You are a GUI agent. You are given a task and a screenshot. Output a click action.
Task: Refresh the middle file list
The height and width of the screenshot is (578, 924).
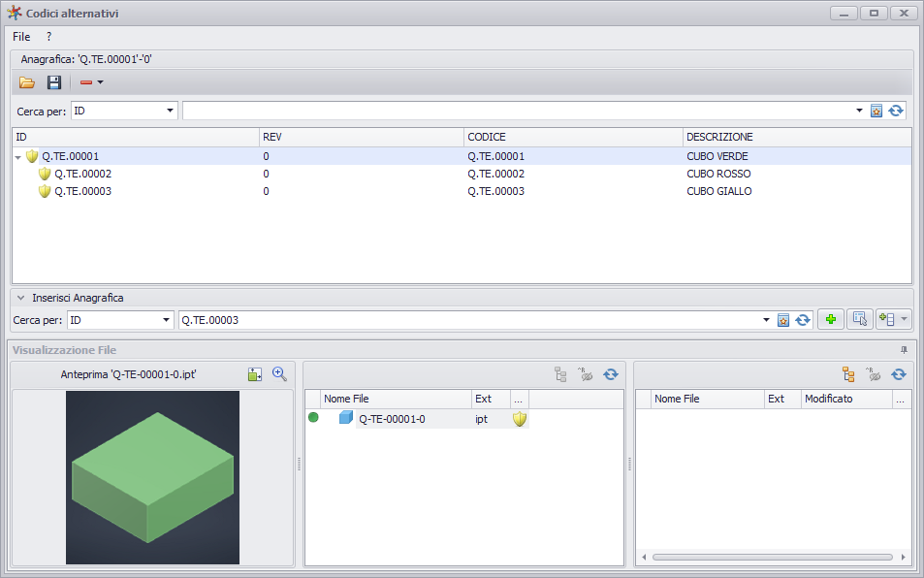(611, 374)
